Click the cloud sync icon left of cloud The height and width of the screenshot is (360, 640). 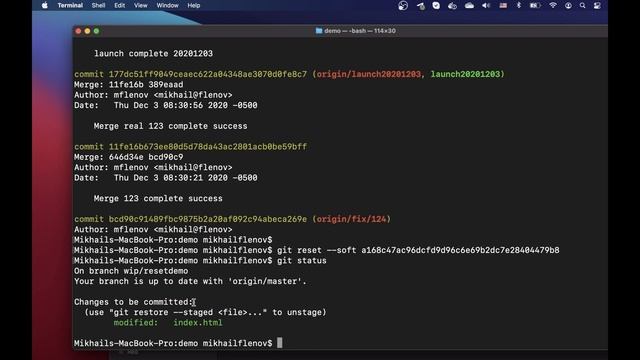point(452,5)
